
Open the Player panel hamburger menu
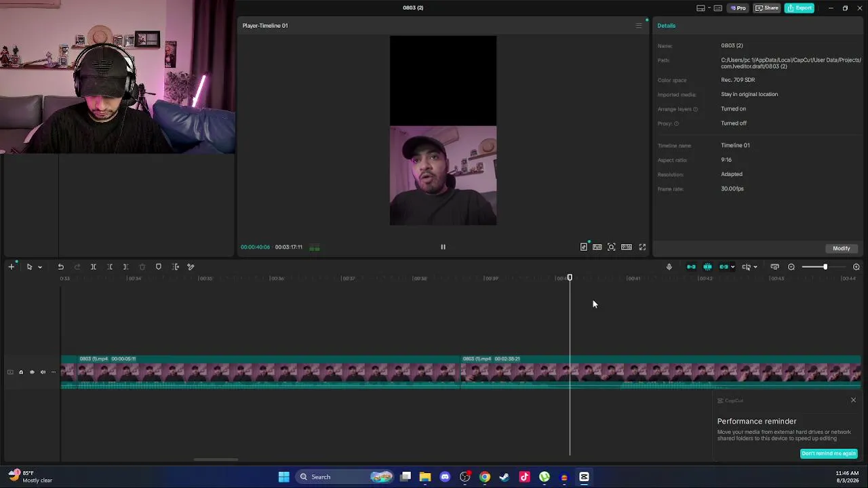tap(638, 26)
